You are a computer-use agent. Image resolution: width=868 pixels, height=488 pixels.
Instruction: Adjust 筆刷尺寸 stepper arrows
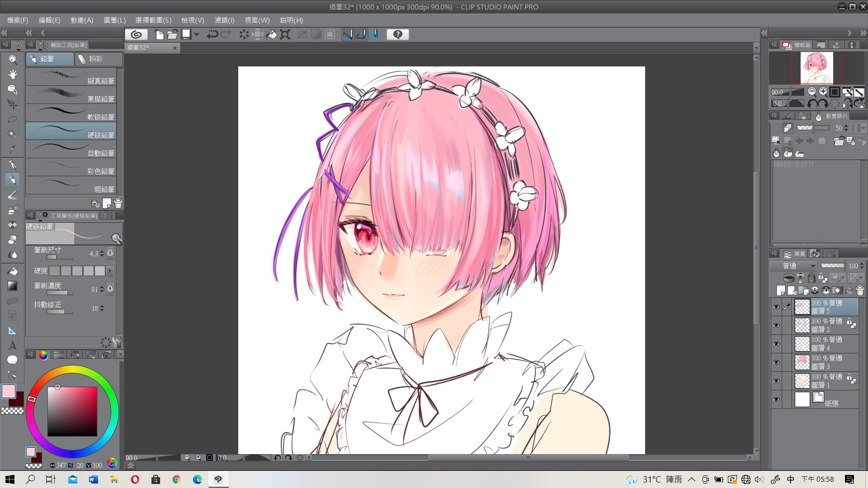point(102,253)
